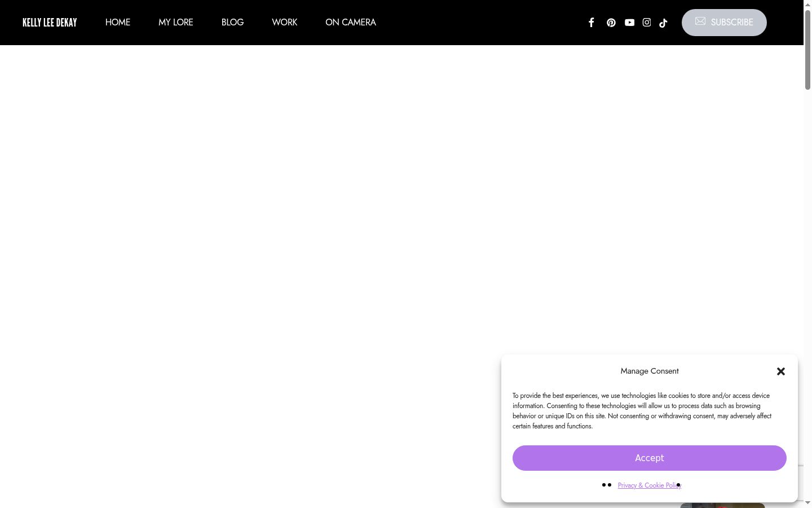Click the page vertical scrollbar thumb
Image resolution: width=812 pixels, height=508 pixels.
pos(807,49)
